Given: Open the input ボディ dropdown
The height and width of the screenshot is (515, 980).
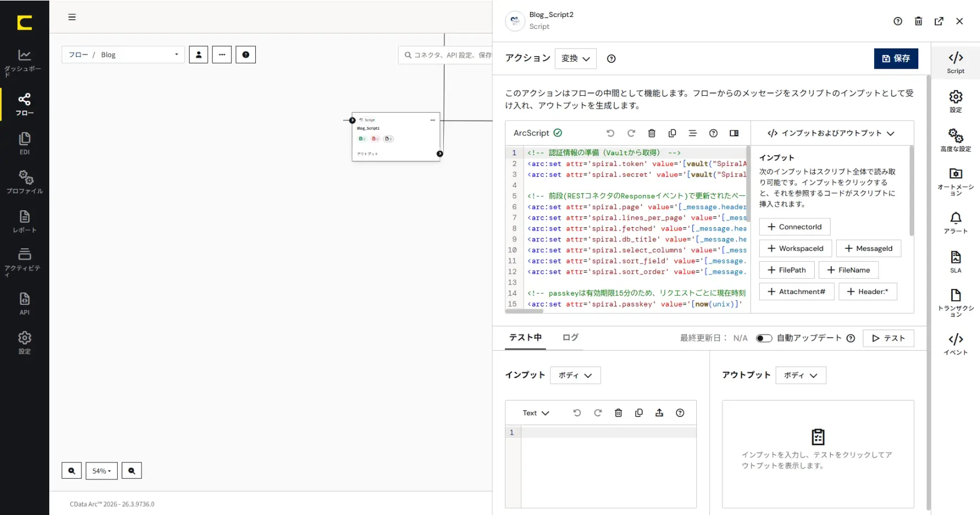Looking at the screenshot, I should pos(575,375).
